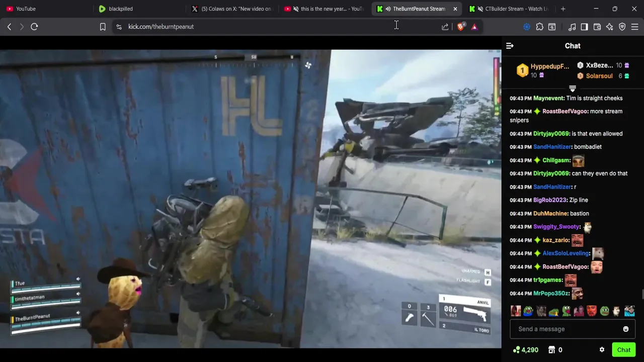
Task: Open Brave Rewards with the triangle icon
Action: [x=474, y=27]
